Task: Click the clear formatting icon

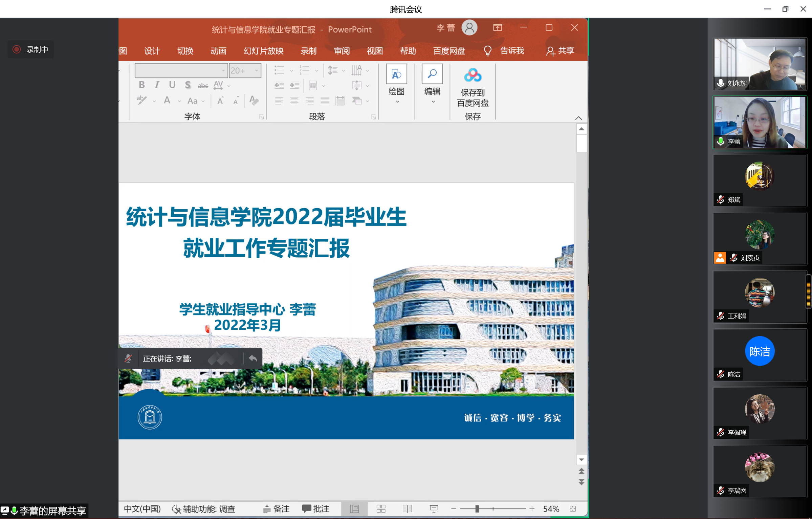Action: 254,101
